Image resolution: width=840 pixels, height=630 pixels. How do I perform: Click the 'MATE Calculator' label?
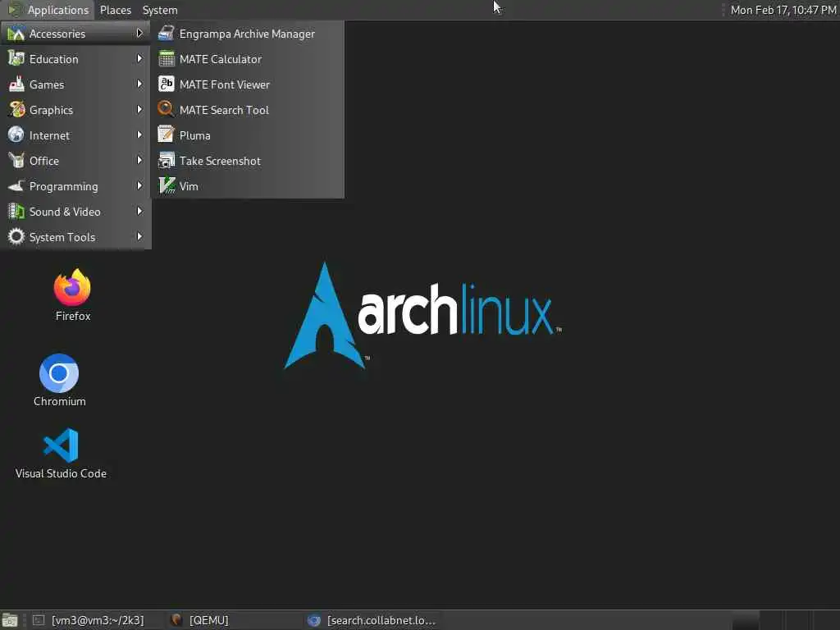pos(220,59)
